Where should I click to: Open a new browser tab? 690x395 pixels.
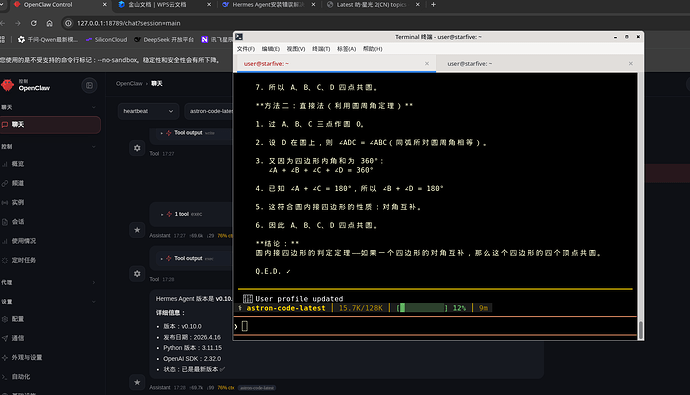[x=433, y=5]
